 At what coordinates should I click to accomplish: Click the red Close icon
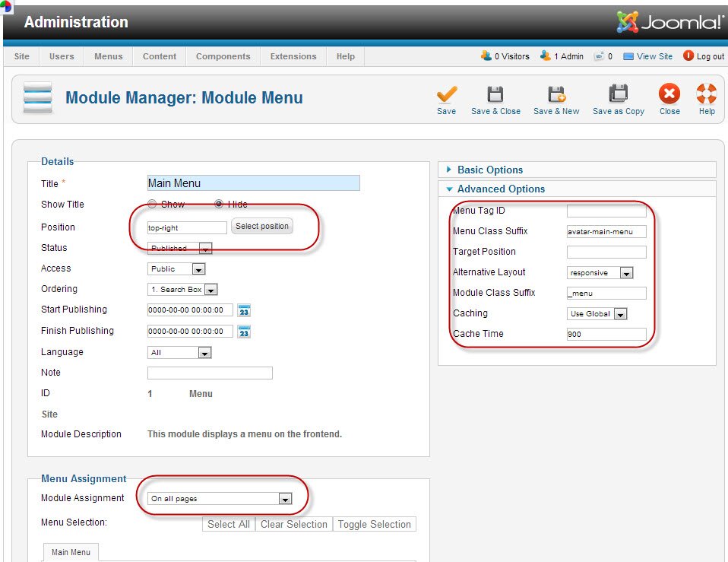click(x=669, y=94)
